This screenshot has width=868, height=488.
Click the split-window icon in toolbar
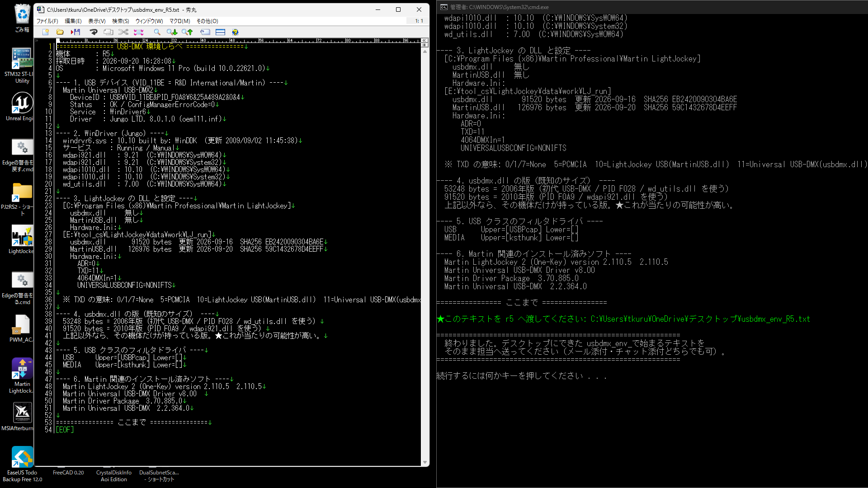pyautogui.click(x=221, y=32)
